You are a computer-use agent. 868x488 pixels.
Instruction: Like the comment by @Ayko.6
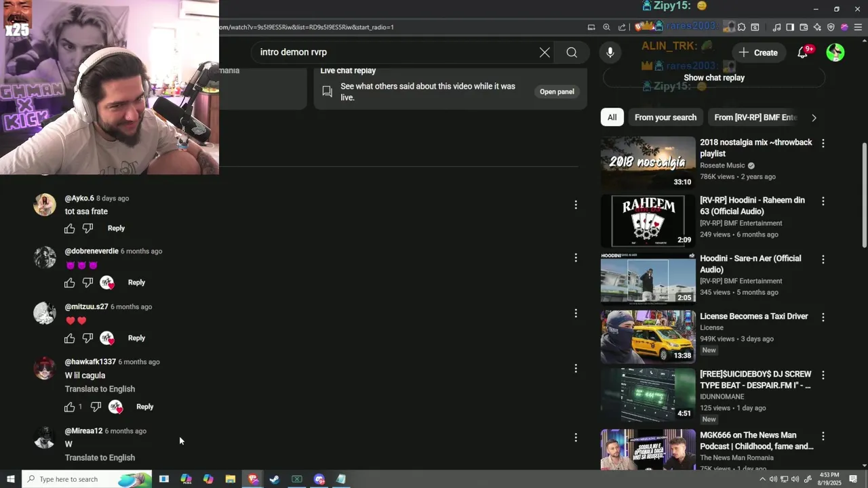pos(70,228)
